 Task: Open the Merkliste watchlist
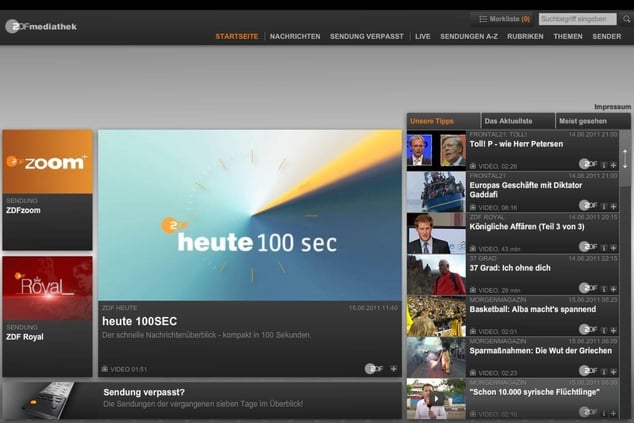[x=504, y=19]
